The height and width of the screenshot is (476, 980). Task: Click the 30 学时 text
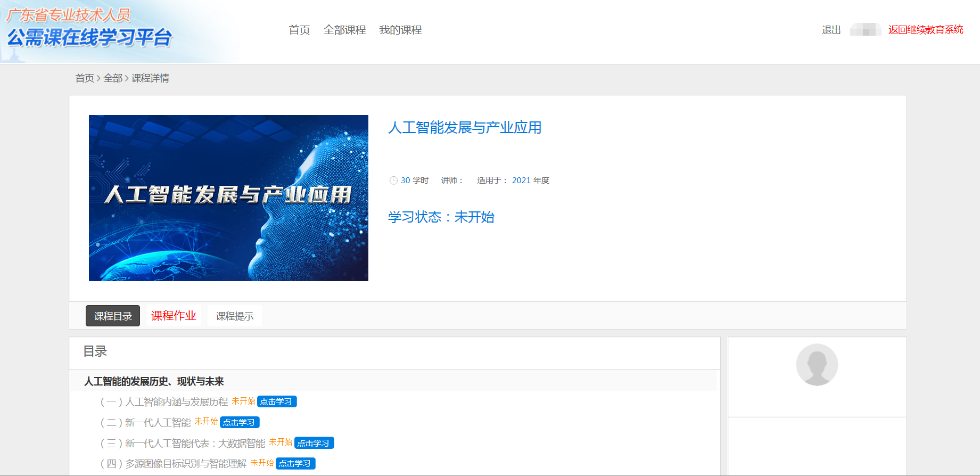(415, 180)
